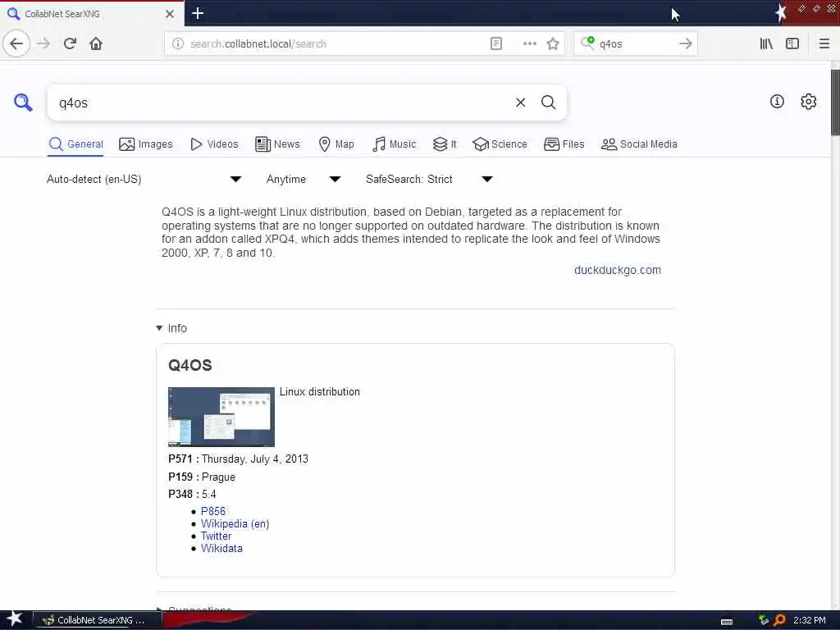The height and width of the screenshot is (630, 840).
Task: Follow the duckduckgo.com source link
Action: tap(617, 270)
